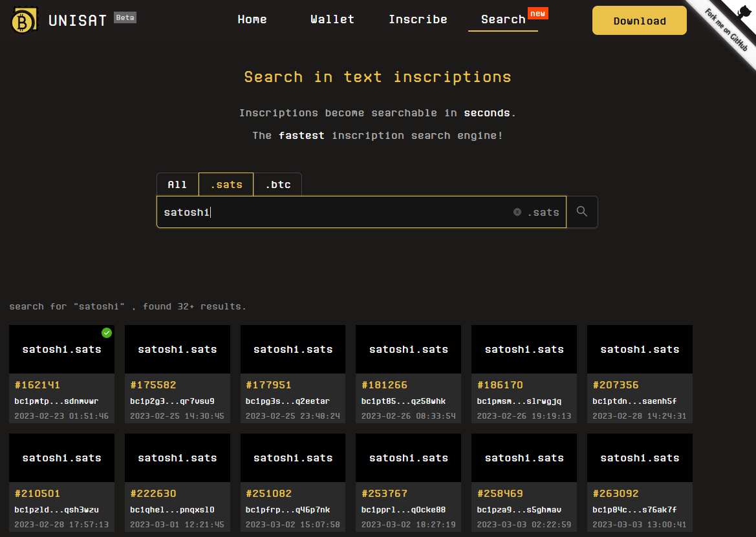Open the Wallet menu item
Viewport: 756px width, 537px height.
[x=332, y=19]
